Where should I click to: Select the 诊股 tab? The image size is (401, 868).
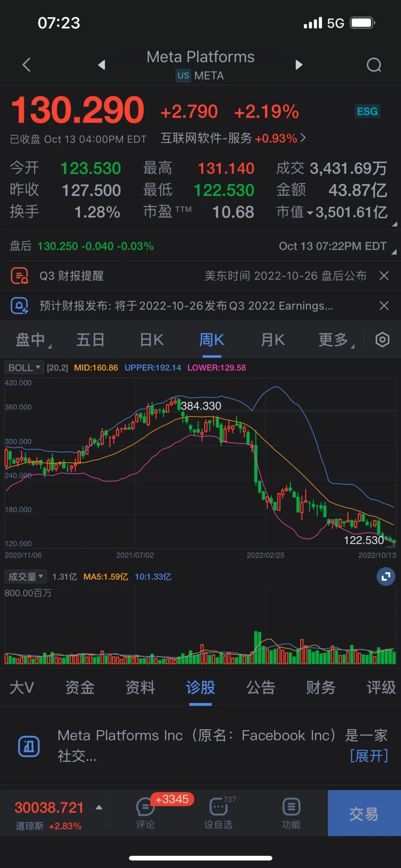pyautogui.click(x=200, y=688)
